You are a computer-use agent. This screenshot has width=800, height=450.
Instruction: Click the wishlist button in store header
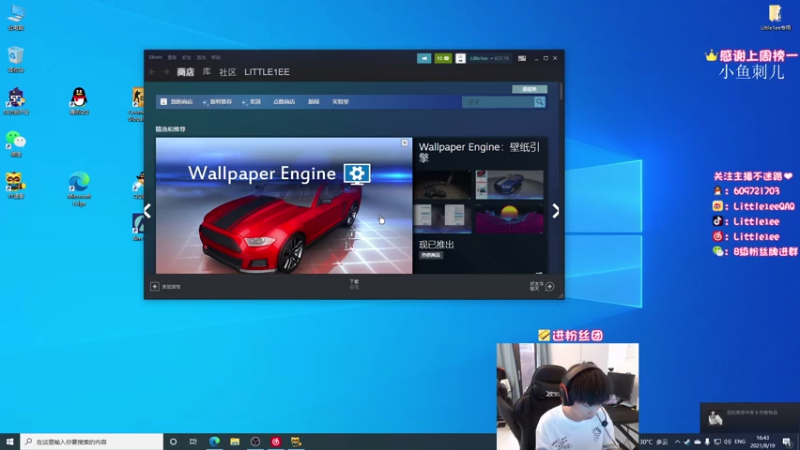click(530, 89)
